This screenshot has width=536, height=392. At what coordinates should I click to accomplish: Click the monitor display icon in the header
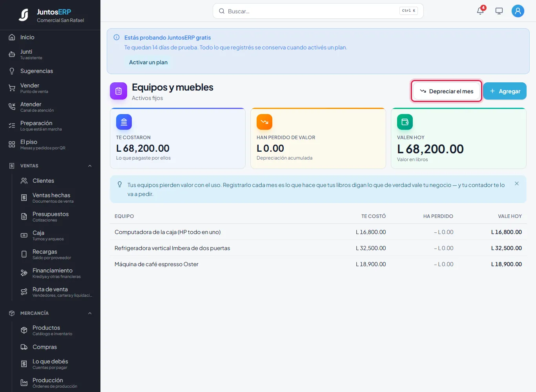[x=499, y=11]
